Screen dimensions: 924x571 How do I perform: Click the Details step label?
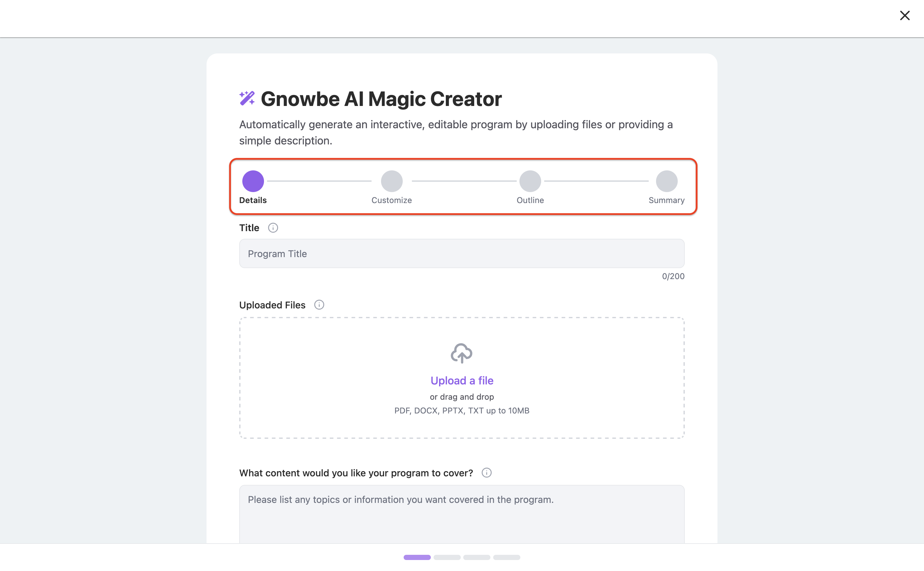click(253, 200)
